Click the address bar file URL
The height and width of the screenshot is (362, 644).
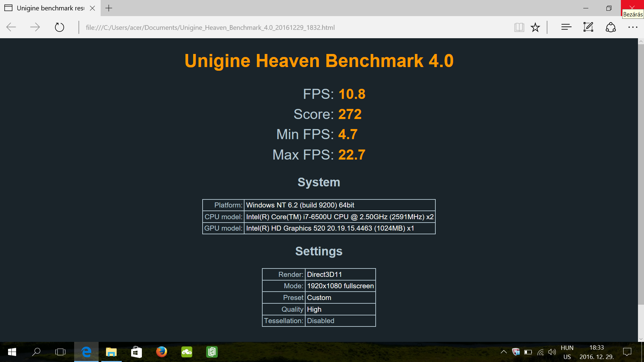coord(210,27)
